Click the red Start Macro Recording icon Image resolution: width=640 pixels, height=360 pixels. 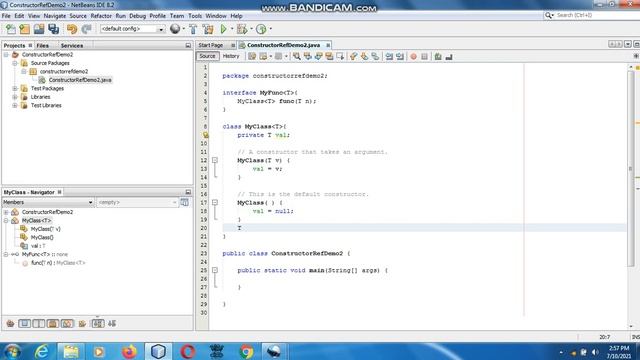pyautogui.click(x=413, y=57)
